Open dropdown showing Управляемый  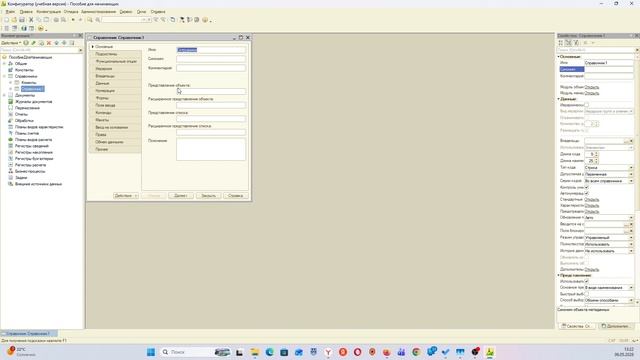pyautogui.click(x=631, y=238)
